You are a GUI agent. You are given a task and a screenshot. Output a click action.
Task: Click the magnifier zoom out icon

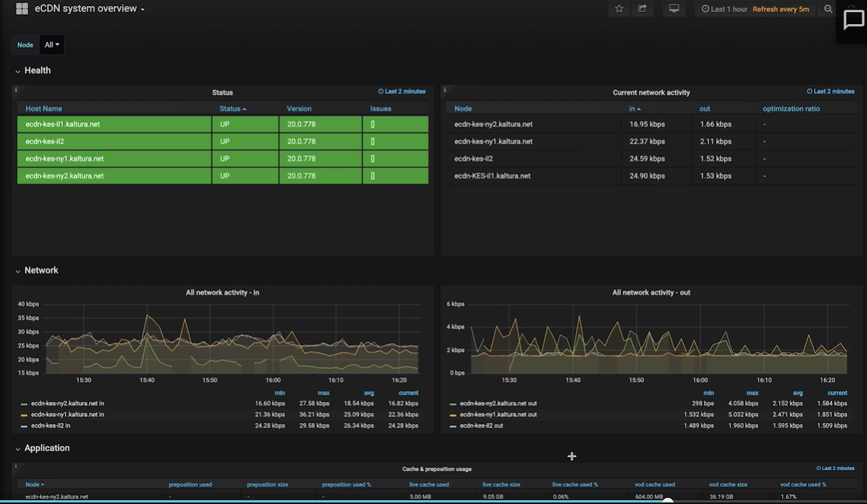(x=828, y=9)
